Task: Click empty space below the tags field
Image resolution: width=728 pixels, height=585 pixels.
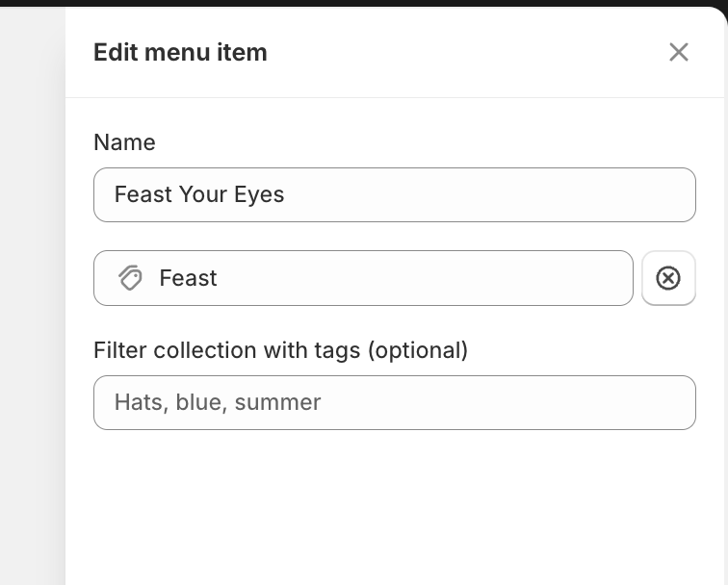Action: coord(395,500)
